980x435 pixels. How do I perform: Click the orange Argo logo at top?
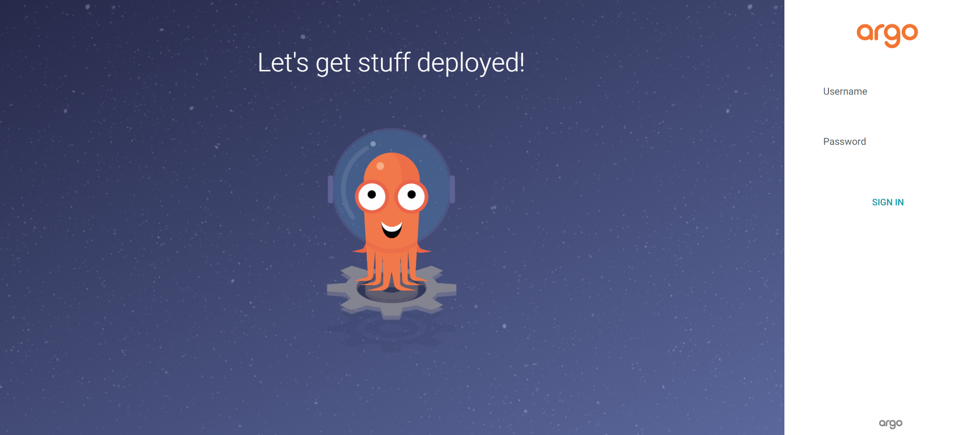[x=887, y=35]
